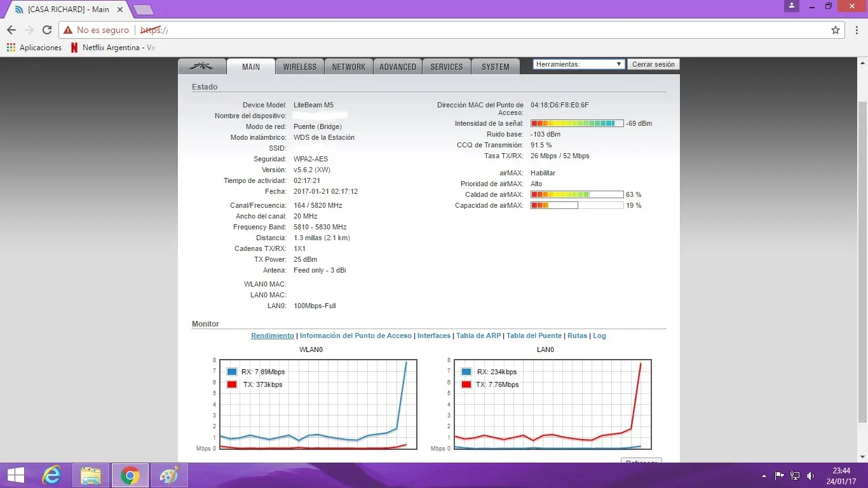Click the '-103 dBm' noise floor value
This screenshot has height=488, width=868.
[546, 134]
